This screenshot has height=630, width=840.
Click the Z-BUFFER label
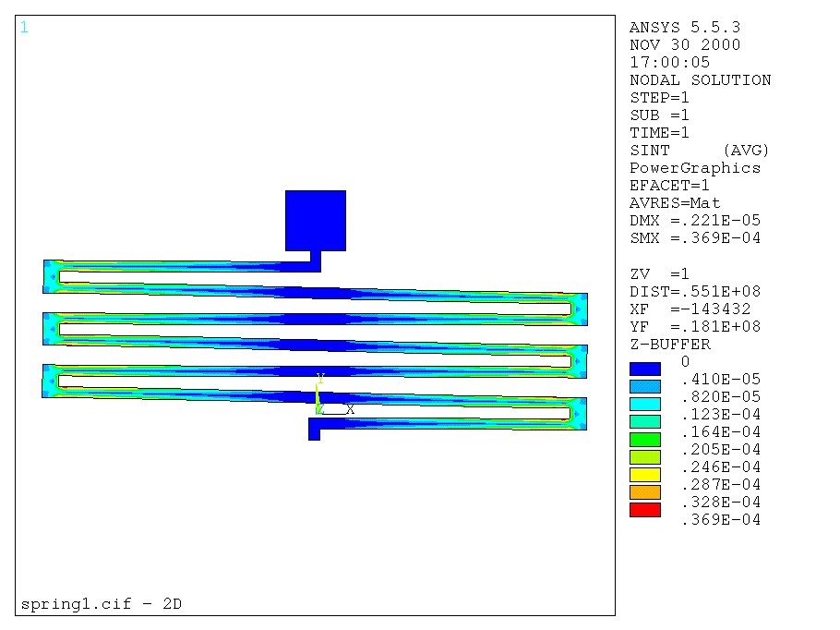(x=670, y=345)
